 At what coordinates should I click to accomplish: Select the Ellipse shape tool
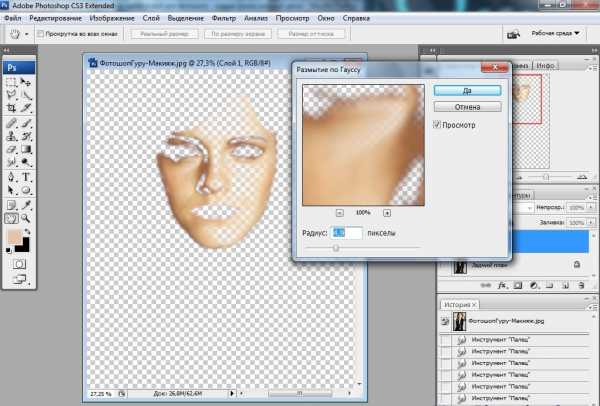click(x=26, y=190)
